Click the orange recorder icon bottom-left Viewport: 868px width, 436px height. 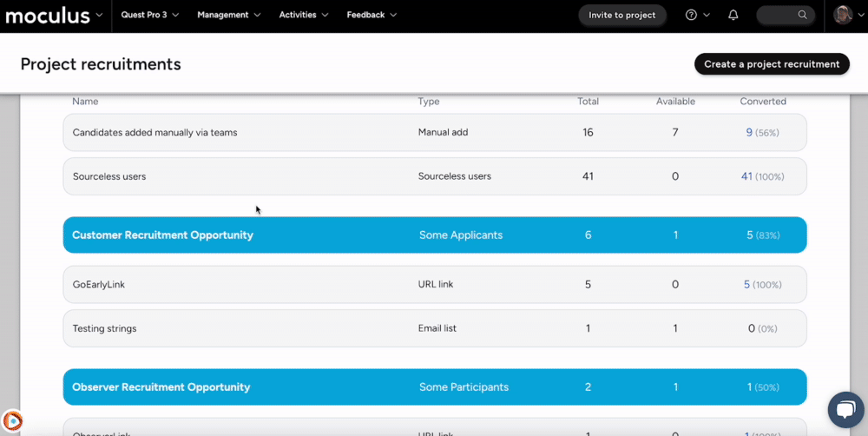coord(12,421)
